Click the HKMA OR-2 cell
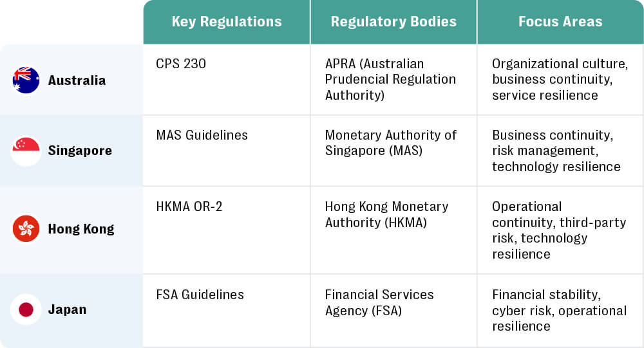 click(x=189, y=206)
